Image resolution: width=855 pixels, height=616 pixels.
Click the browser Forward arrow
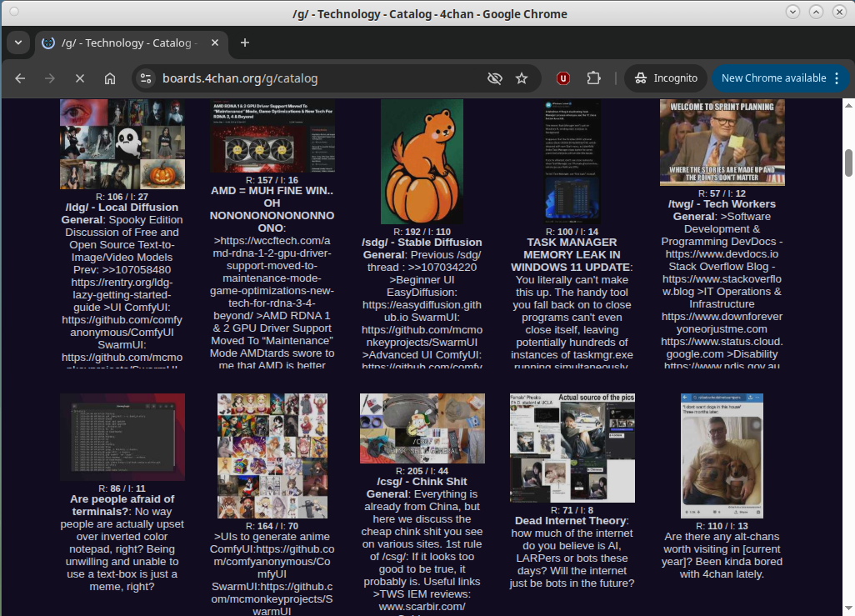coord(50,78)
